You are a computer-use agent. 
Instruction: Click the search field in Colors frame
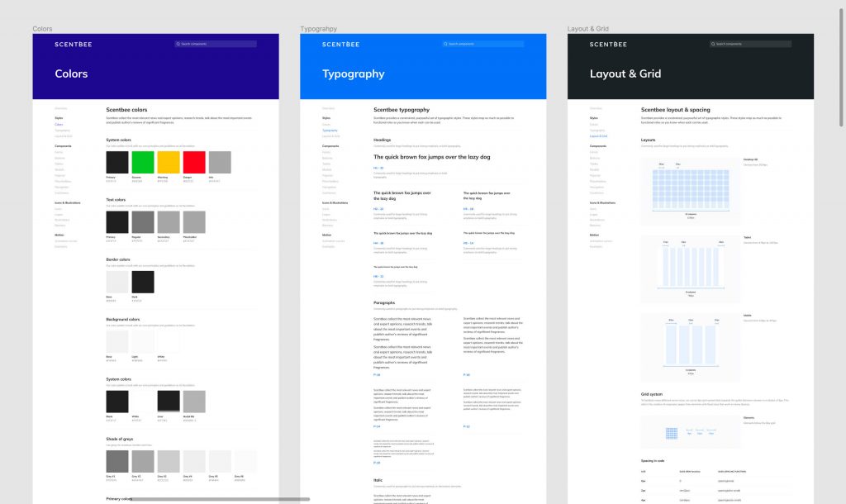[216, 45]
